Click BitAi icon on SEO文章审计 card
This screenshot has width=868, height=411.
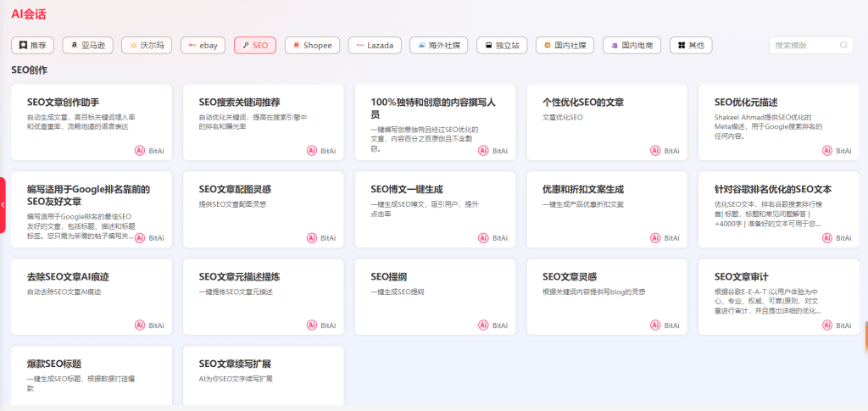coord(827,325)
